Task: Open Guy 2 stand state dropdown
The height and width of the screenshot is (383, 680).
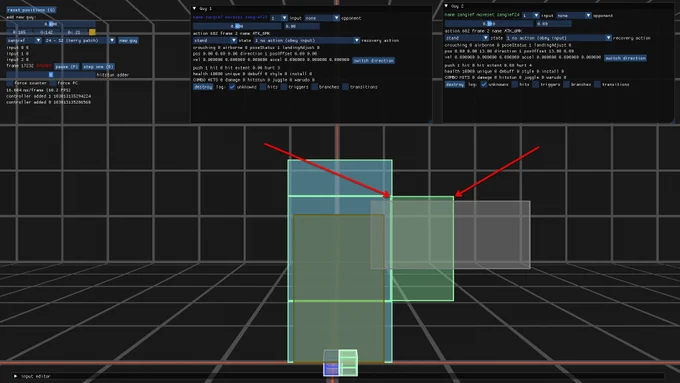Action: point(467,38)
